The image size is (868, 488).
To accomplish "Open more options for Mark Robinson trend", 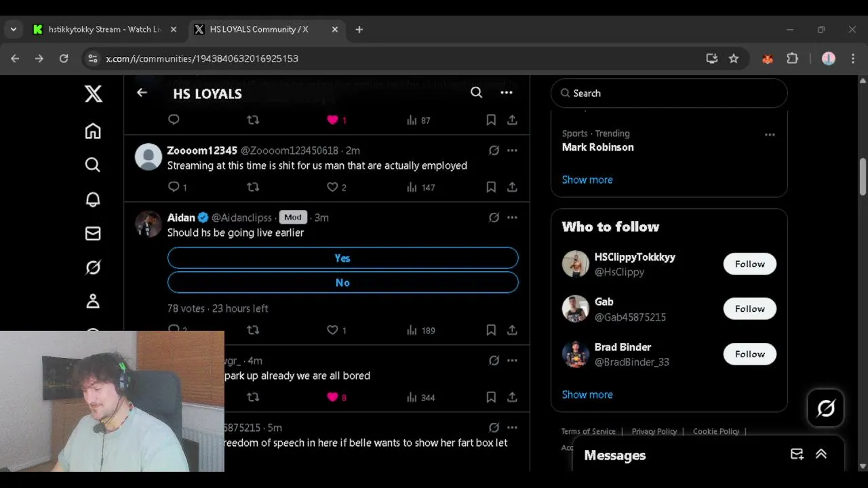I will (x=770, y=134).
